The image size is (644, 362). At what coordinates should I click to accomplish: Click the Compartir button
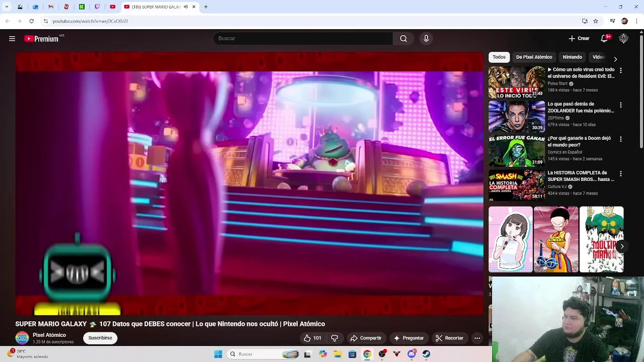point(366,338)
